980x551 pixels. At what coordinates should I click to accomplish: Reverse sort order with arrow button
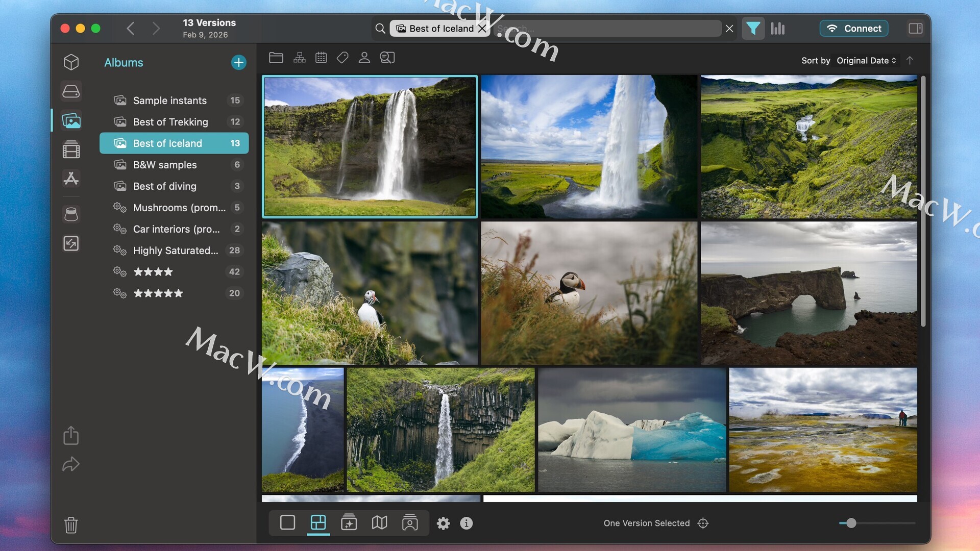point(910,60)
